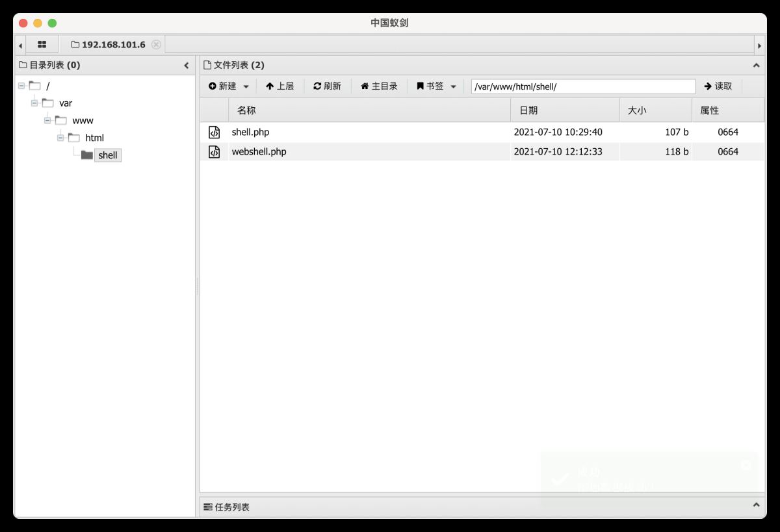Go to 主目录 home directory

click(379, 86)
